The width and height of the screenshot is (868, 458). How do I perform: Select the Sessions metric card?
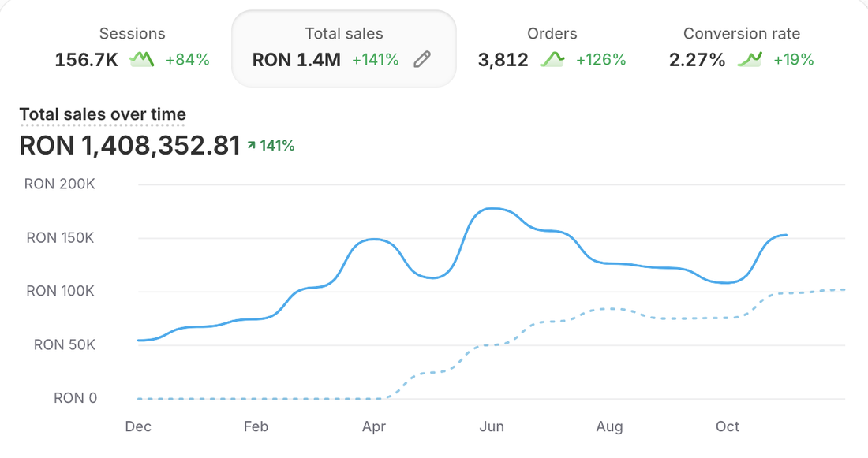pyautogui.click(x=132, y=48)
